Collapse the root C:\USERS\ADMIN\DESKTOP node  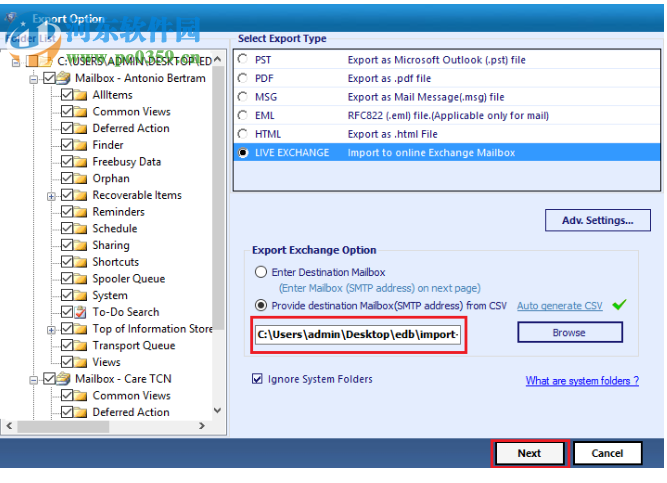(x=16, y=63)
